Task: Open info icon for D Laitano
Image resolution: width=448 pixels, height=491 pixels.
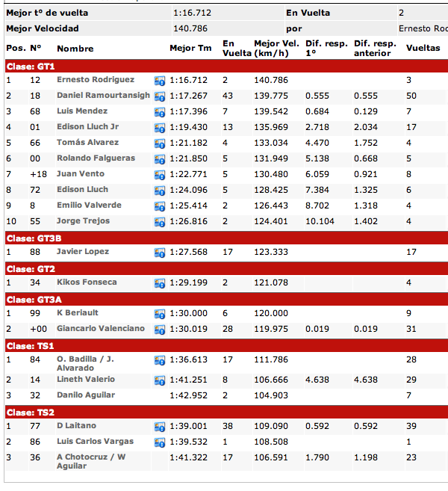Action: (159, 427)
